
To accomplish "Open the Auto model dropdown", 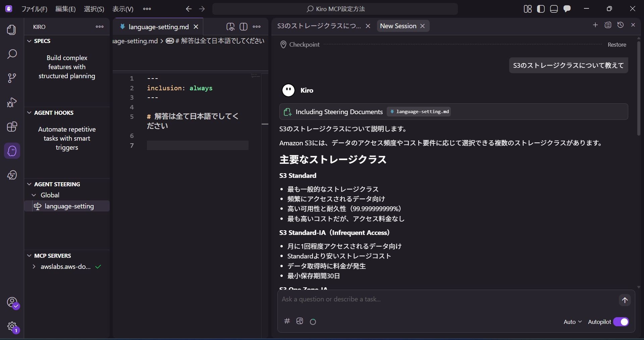I will point(572,322).
